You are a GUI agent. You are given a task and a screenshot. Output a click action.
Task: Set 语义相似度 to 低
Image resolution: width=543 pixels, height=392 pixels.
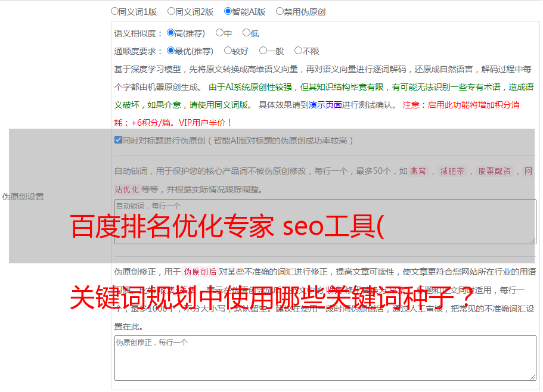[x=246, y=33]
